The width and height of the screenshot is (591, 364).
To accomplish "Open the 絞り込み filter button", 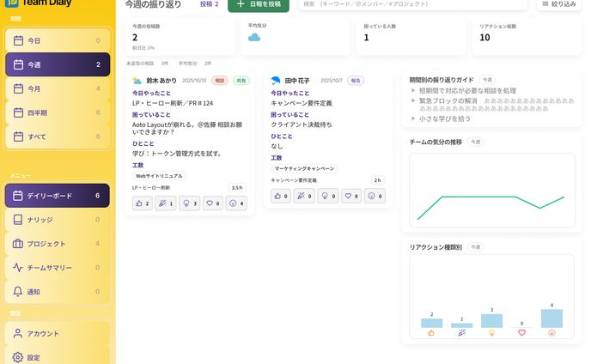I will pos(559,4).
